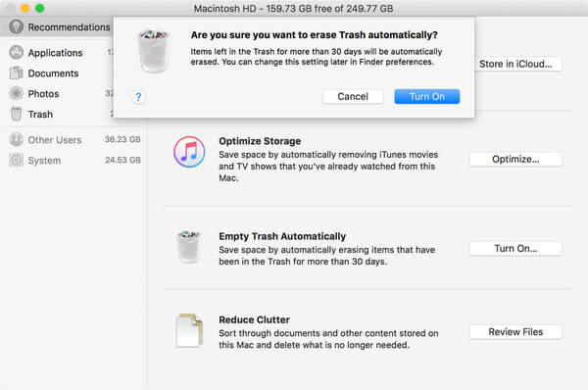Click Turn On... for Empty Trash
The height and width of the screenshot is (390, 588).
(515, 249)
